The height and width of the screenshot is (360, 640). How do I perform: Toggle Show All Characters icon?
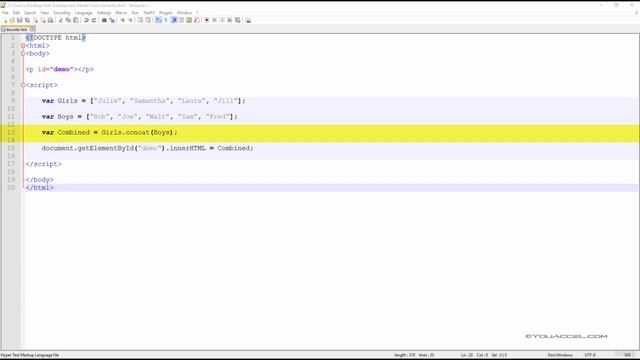tap(166, 20)
